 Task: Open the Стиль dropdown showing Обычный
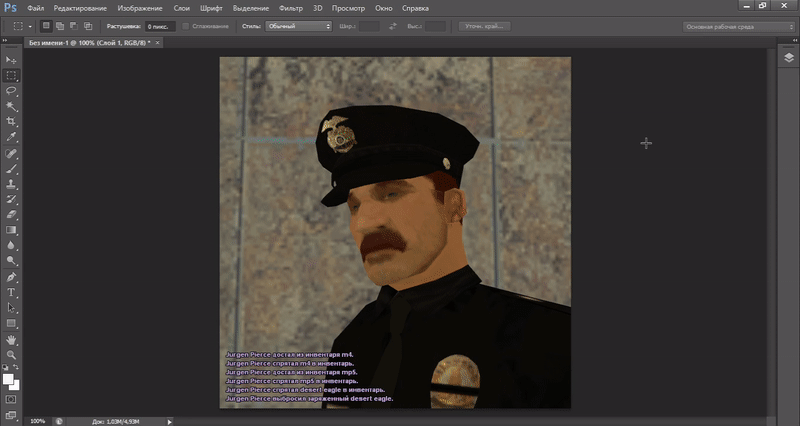pos(298,26)
